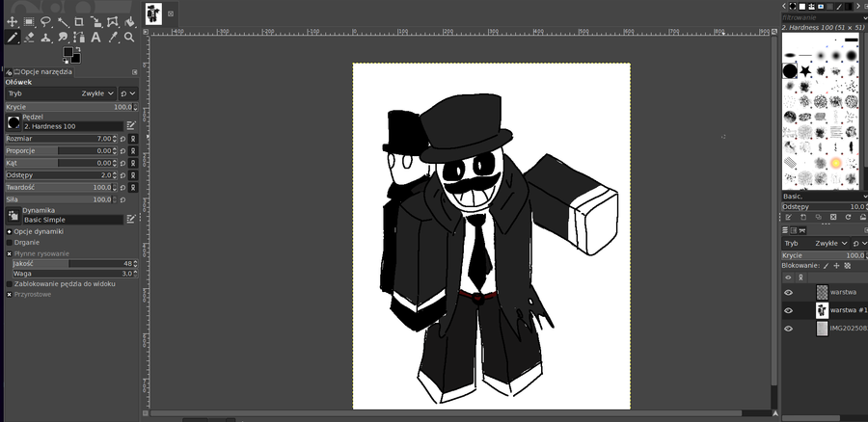Select the Paths tool
This screenshot has width=868, height=422.
point(79,38)
